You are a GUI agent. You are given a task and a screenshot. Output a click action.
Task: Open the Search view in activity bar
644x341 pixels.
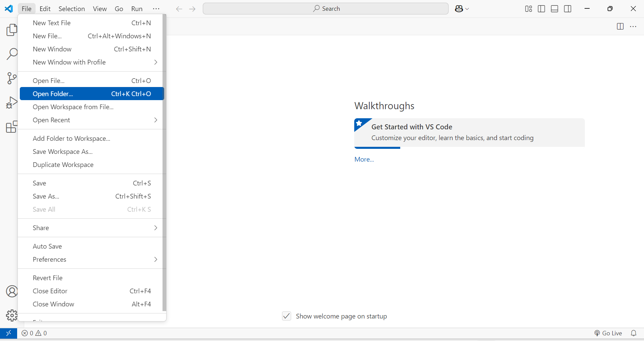coord(12,54)
